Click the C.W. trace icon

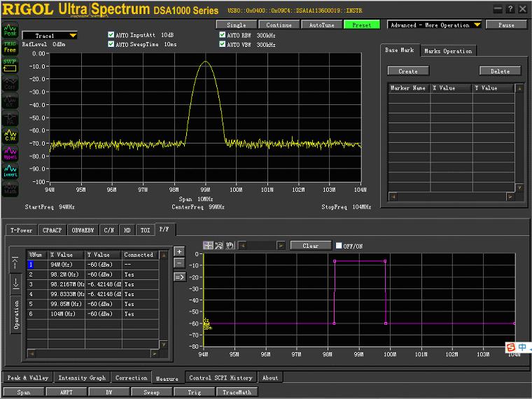(10, 135)
